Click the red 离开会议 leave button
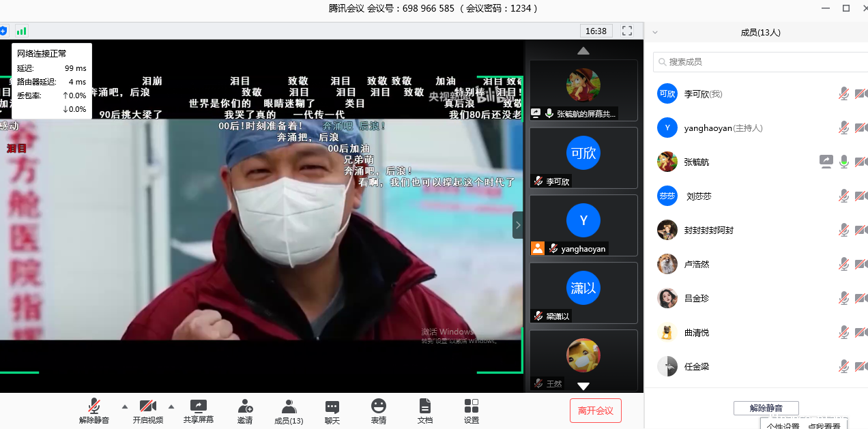 coord(596,411)
